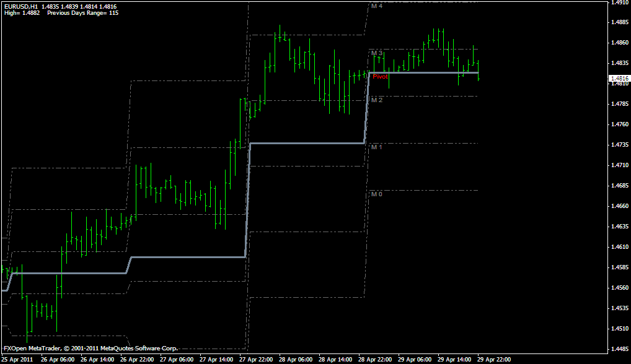Click the 1.4485 price scale label
This screenshot has height=364, width=631.
(x=620, y=349)
